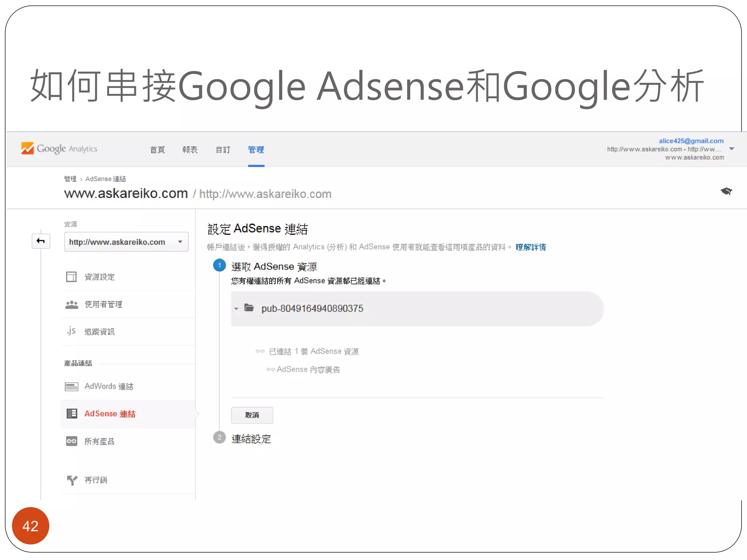747x560 pixels.
Task: Click the Google Analytics logo
Action: (59, 148)
